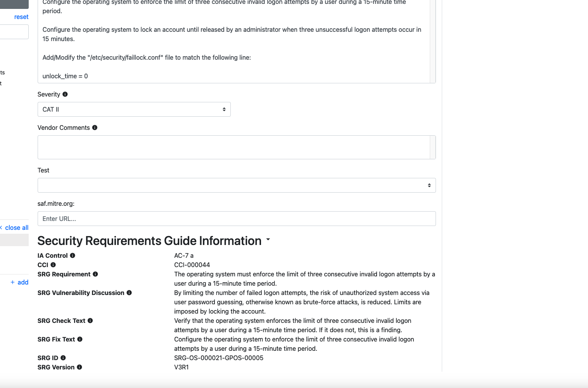Image resolution: width=588 pixels, height=388 pixels.
Task: Click the close all link
Action: (17, 228)
